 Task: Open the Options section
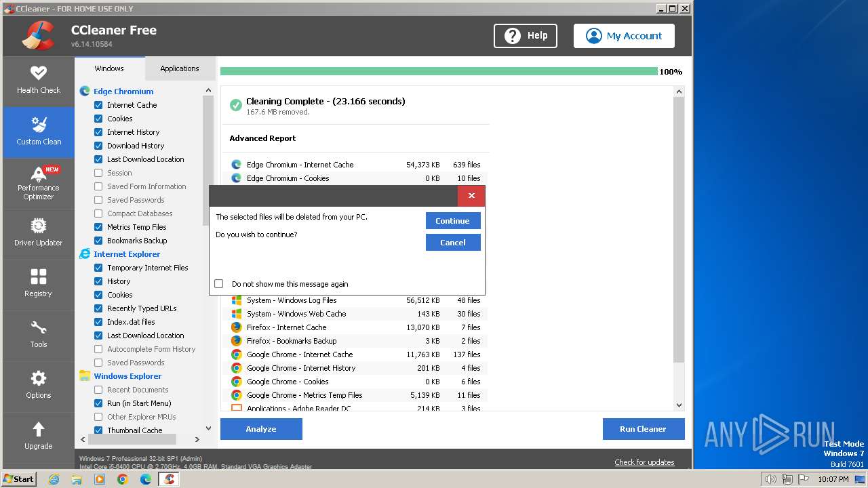coord(39,386)
